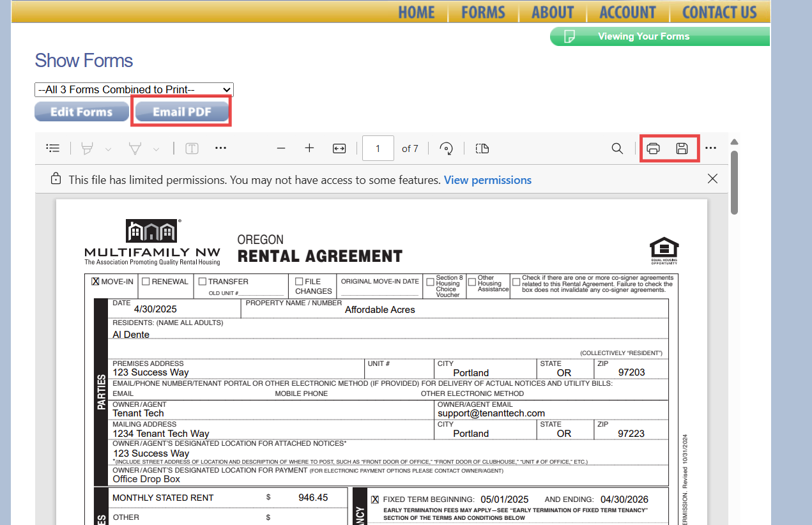The image size is (812, 525).
Task: Click the property name Affordable Acres
Action: pyautogui.click(x=380, y=310)
